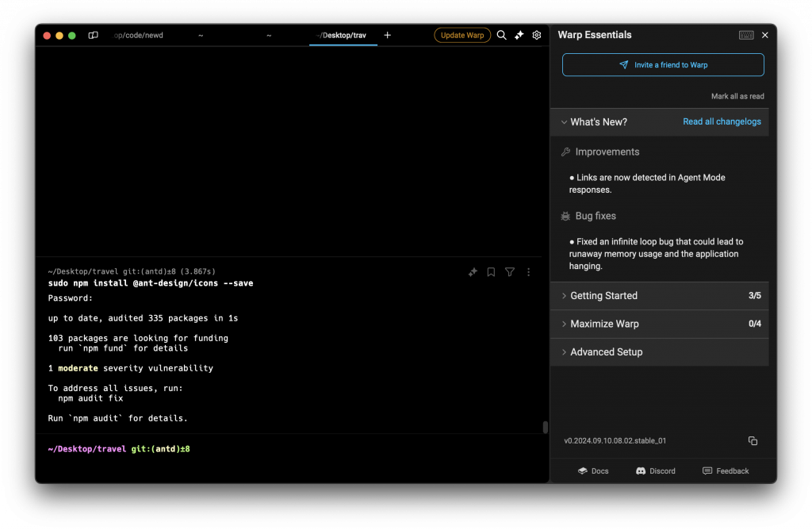
Task: Open keyboard shortcuts icon in Warp Essentials
Action: (x=746, y=35)
